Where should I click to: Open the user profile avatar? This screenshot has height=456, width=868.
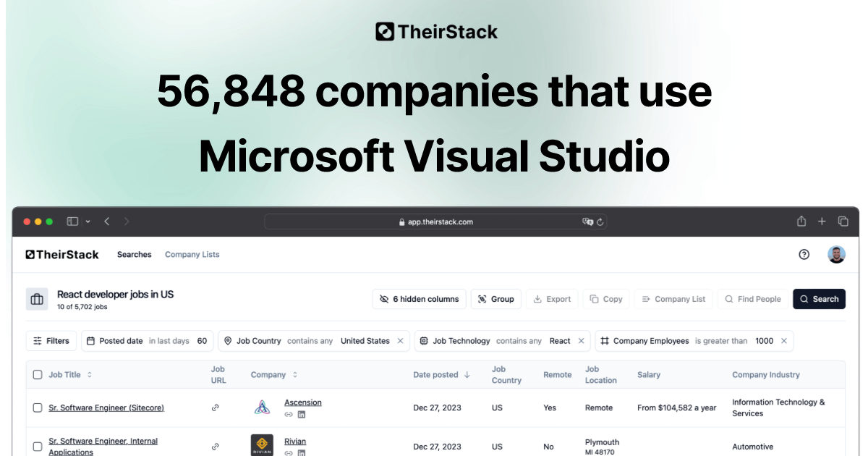[837, 255]
